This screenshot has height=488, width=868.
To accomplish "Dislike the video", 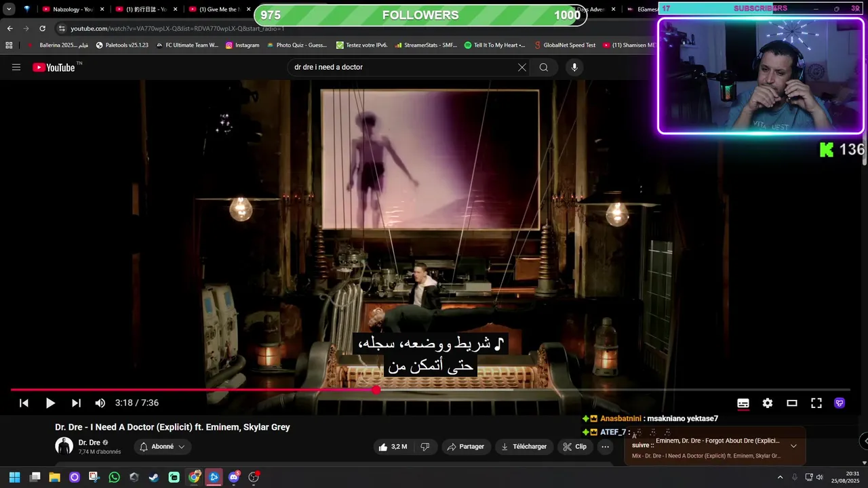I will click(x=425, y=447).
